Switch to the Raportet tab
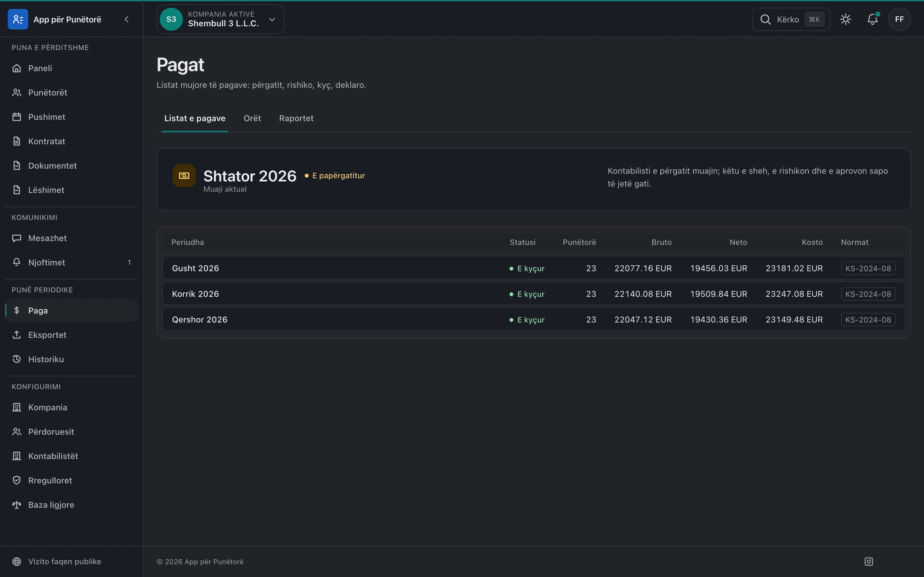 point(296,118)
